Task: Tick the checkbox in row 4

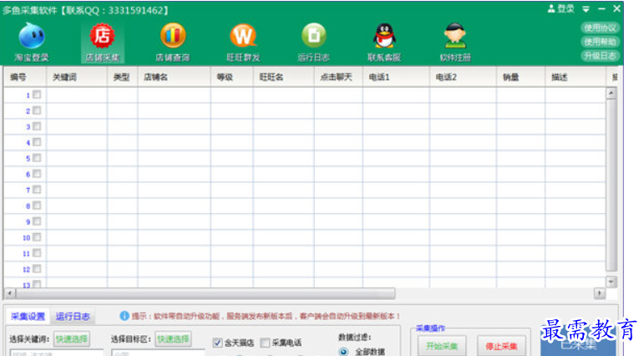Action: pyautogui.click(x=37, y=142)
